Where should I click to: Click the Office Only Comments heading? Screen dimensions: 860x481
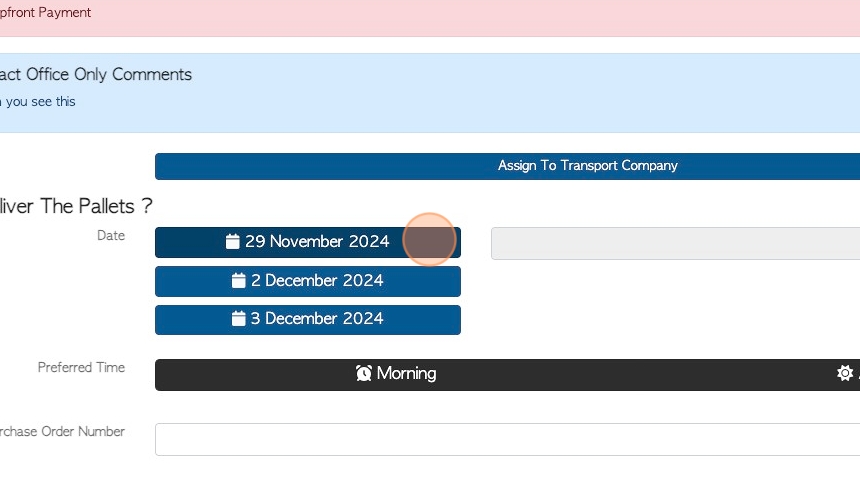(x=95, y=75)
